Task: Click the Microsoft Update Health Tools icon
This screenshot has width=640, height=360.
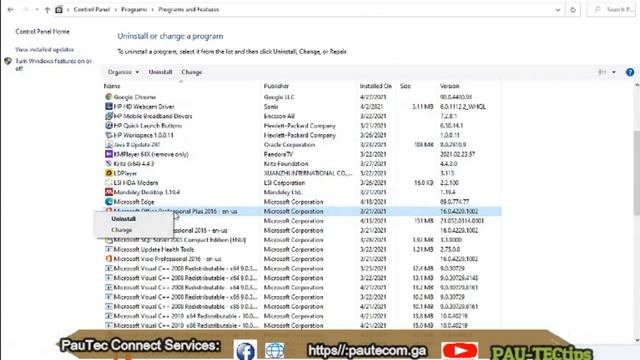Action: [x=109, y=249]
